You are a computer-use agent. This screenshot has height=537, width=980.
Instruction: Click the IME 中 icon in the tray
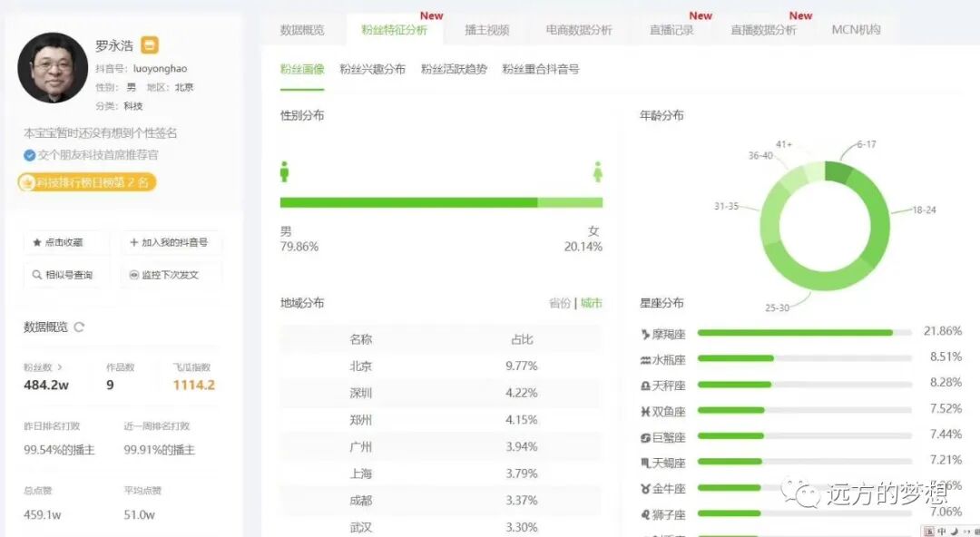click(x=942, y=532)
